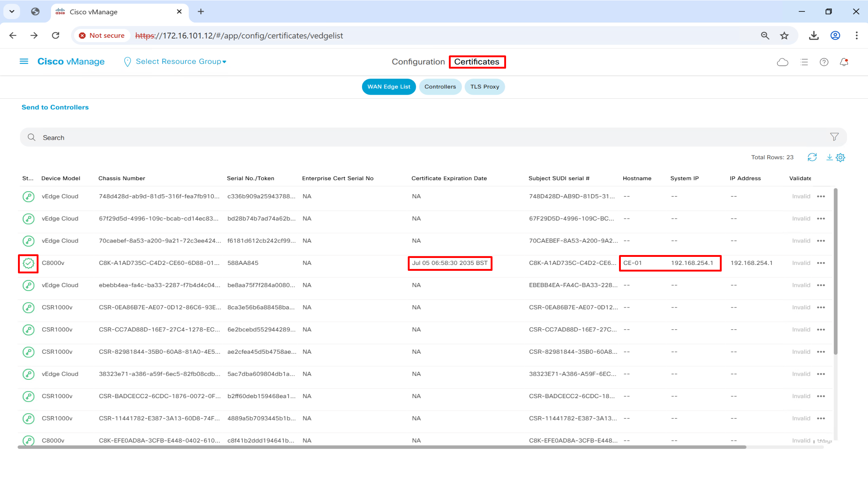The height and width of the screenshot is (484, 868).
Task: Open the notifications bell icon
Action: (x=844, y=62)
